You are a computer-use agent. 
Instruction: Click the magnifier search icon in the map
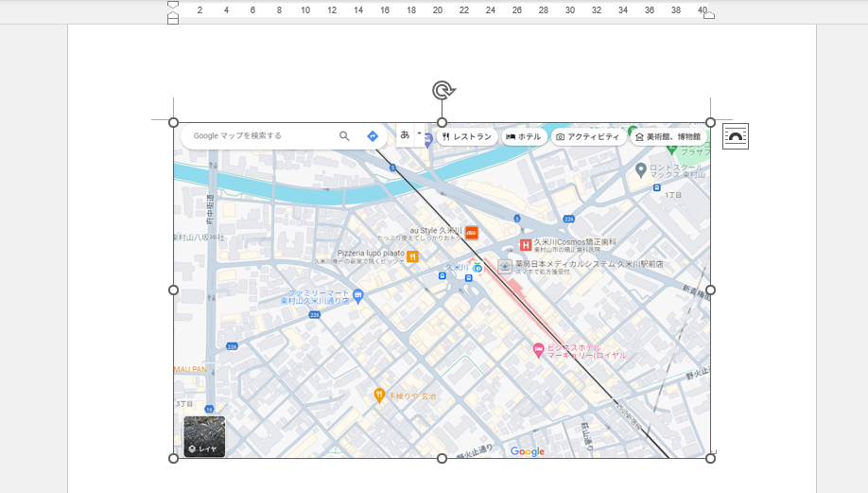click(x=344, y=135)
